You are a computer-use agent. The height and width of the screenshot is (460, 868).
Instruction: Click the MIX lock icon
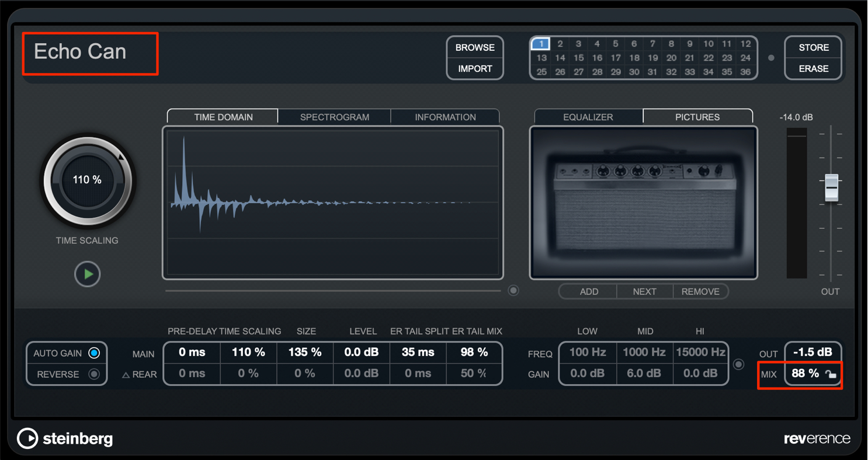coord(831,374)
